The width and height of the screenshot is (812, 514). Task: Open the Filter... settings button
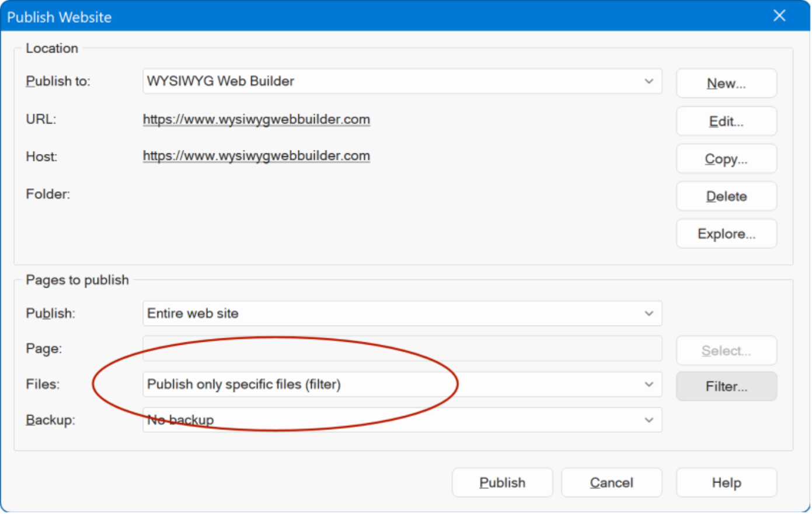coord(726,386)
